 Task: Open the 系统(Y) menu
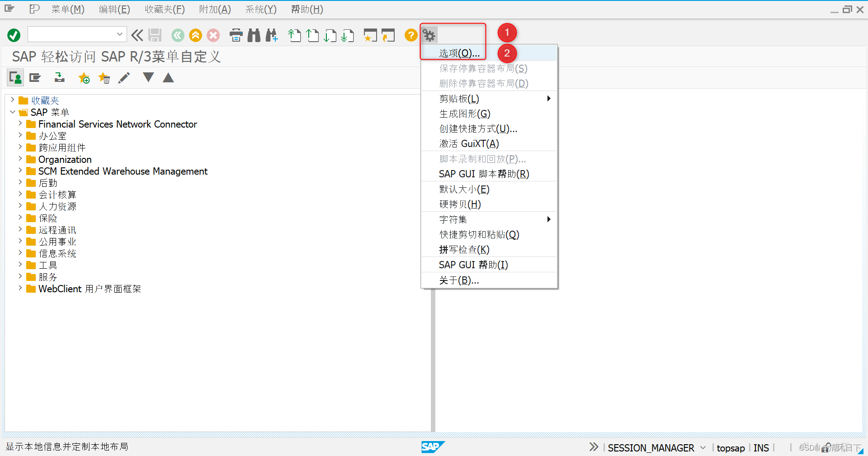(x=260, y=9)
